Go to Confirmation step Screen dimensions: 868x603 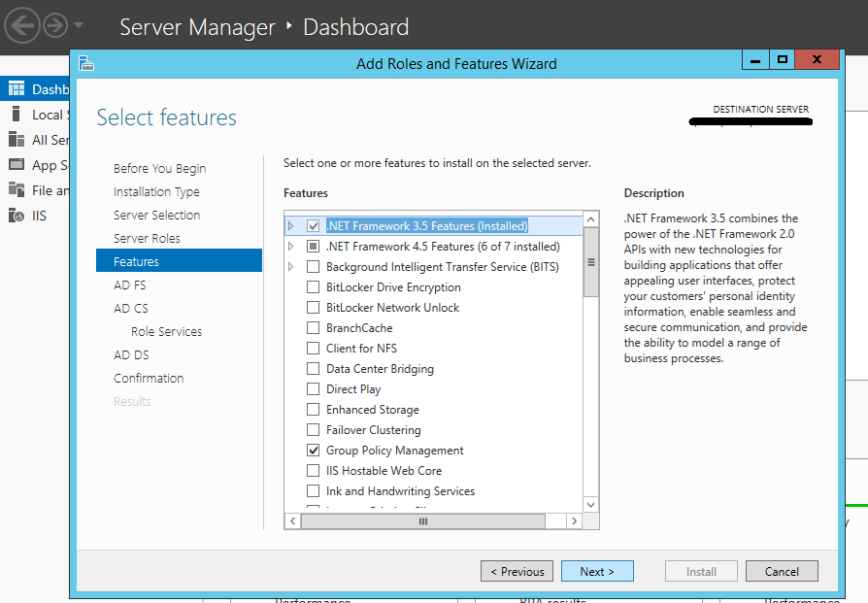point(149,378)
